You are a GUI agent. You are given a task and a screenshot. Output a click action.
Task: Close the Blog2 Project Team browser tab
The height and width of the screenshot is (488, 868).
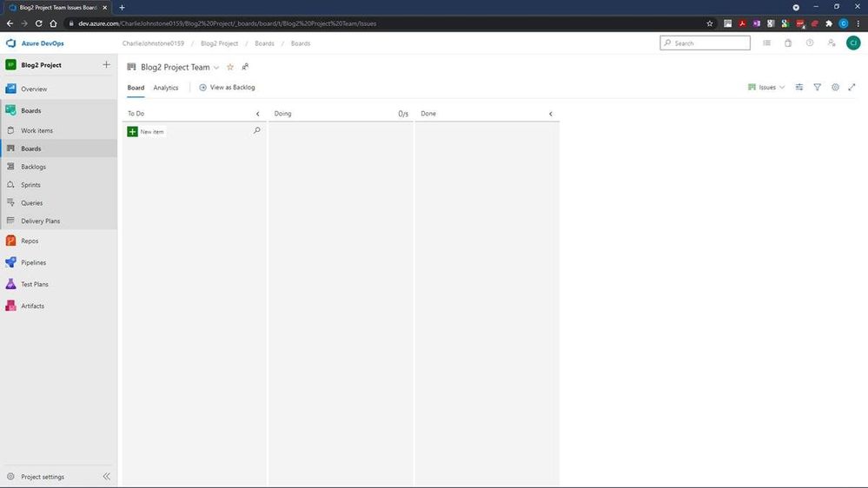coord(104,8)
